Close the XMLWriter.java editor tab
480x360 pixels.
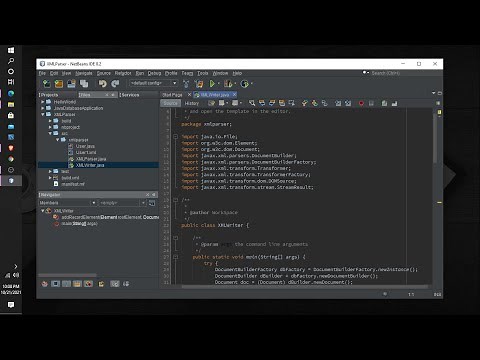click(234, 95)
